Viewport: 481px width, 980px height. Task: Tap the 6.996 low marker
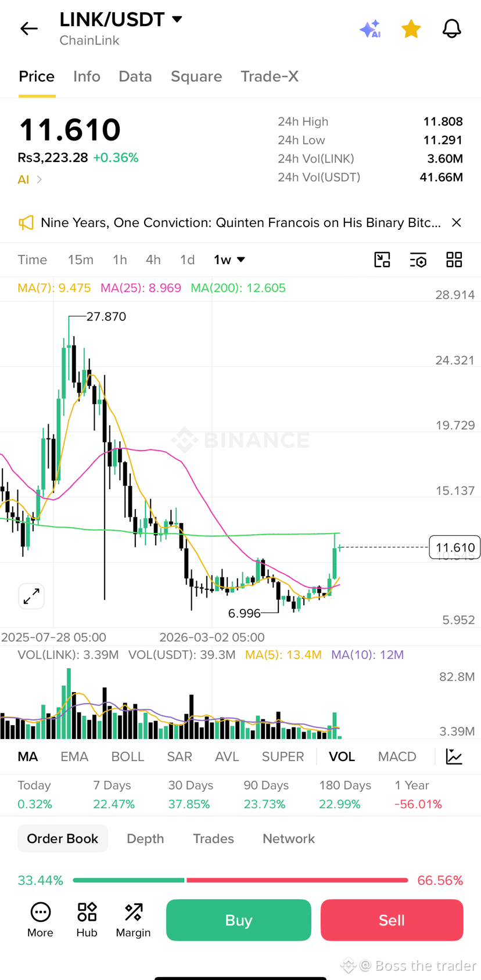click(245, 613)
